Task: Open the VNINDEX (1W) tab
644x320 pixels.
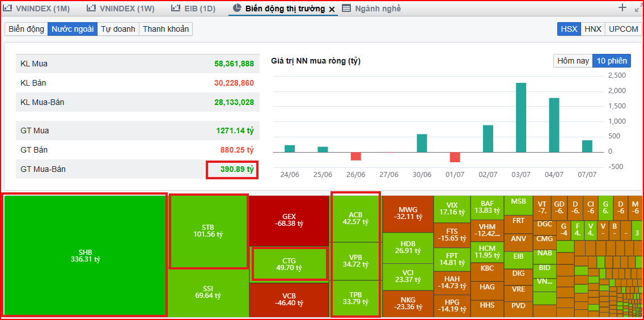Action: (x=121, y=8)
